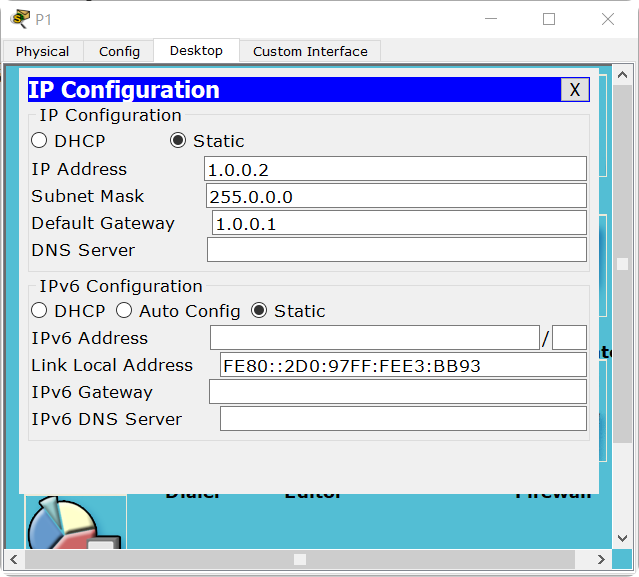Viewport: 639px width, 577px height.
Task: Click the horizontal scrollbar thumb
Action: (x=300, y=559)
